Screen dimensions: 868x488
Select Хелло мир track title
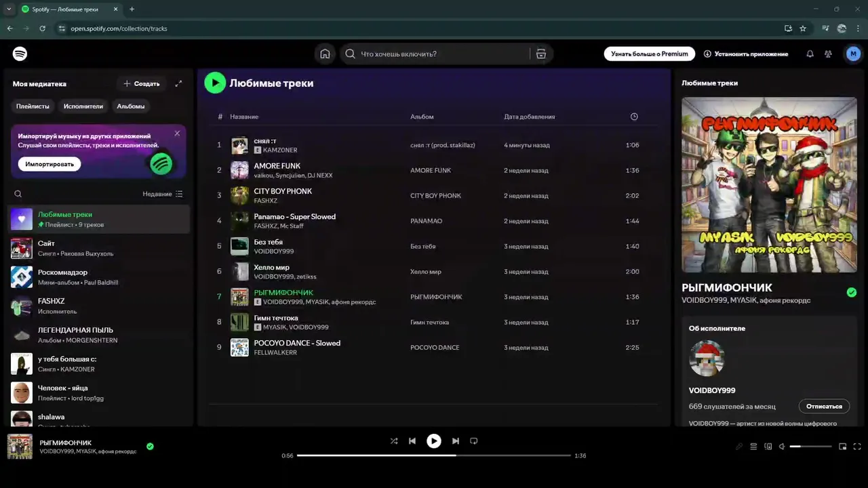click(271, 267)
